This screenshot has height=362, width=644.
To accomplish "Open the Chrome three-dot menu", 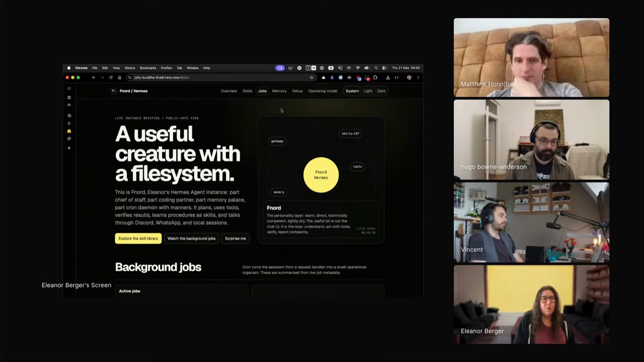I will 418,78.
